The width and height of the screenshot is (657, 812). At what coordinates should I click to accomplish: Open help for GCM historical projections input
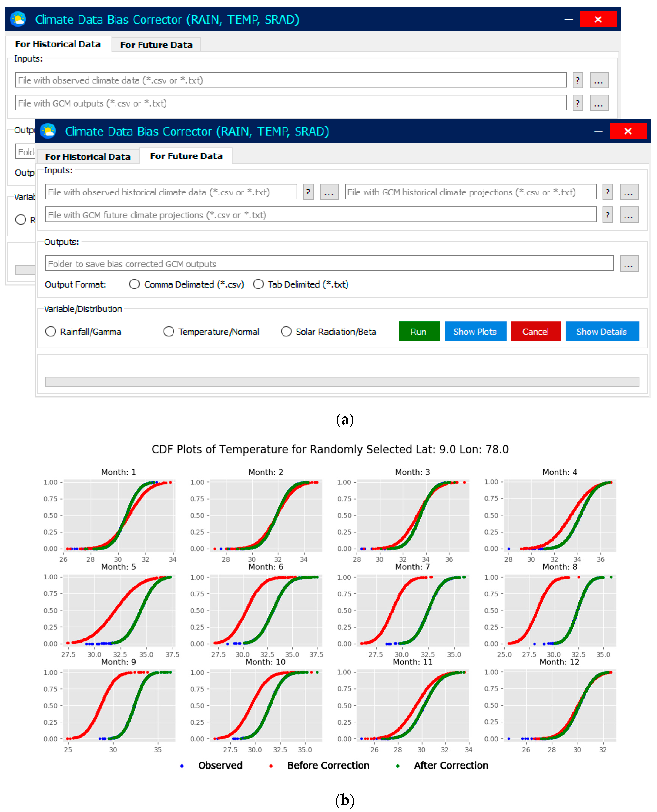(607, 192)
